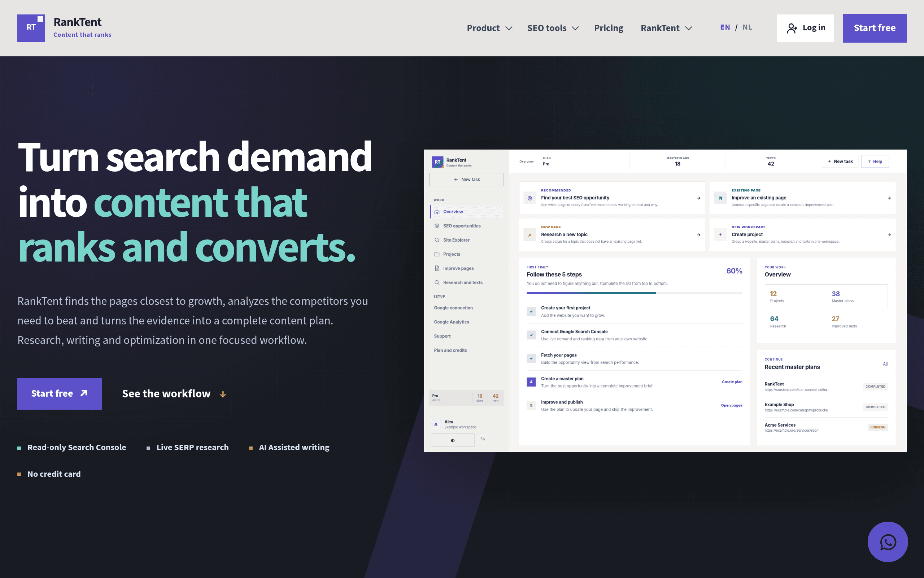Click the logout arrow icon beside theme toggle

coord(483,439)
